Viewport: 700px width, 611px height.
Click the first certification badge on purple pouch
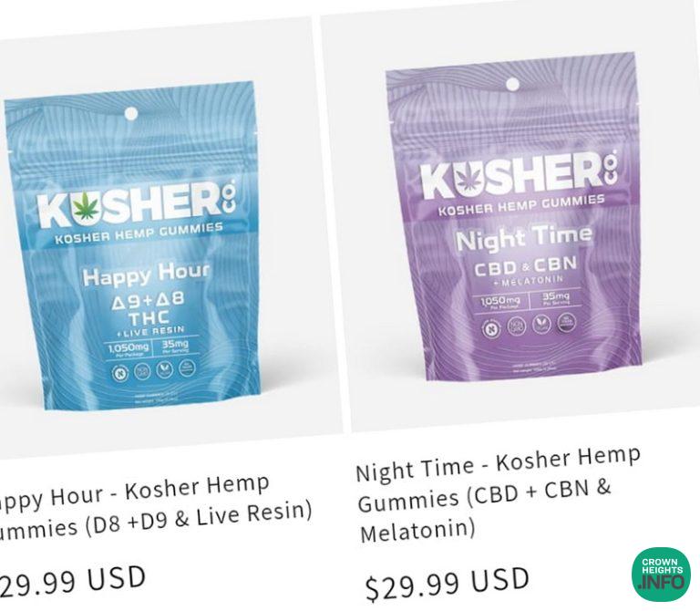click(x=488, y=329)
